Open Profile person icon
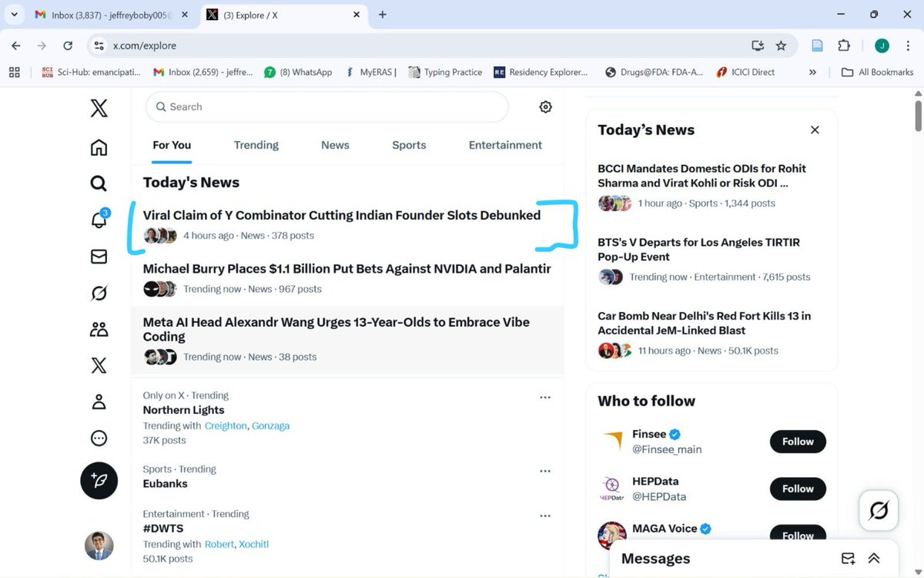Image resolution: width=924 pixels, height=578 pixels. pyautogui.click(x=99, y=402)
